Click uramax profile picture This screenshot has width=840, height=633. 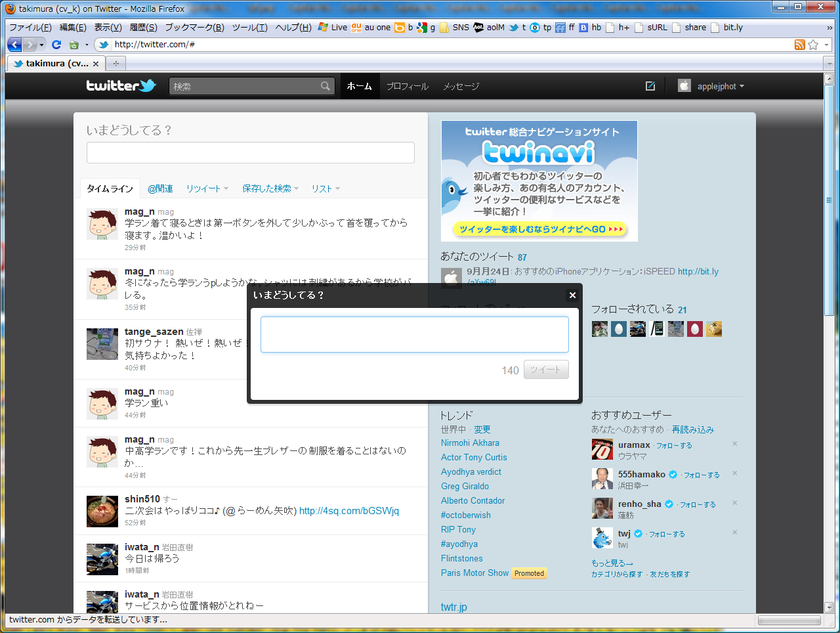coord(602,449)
